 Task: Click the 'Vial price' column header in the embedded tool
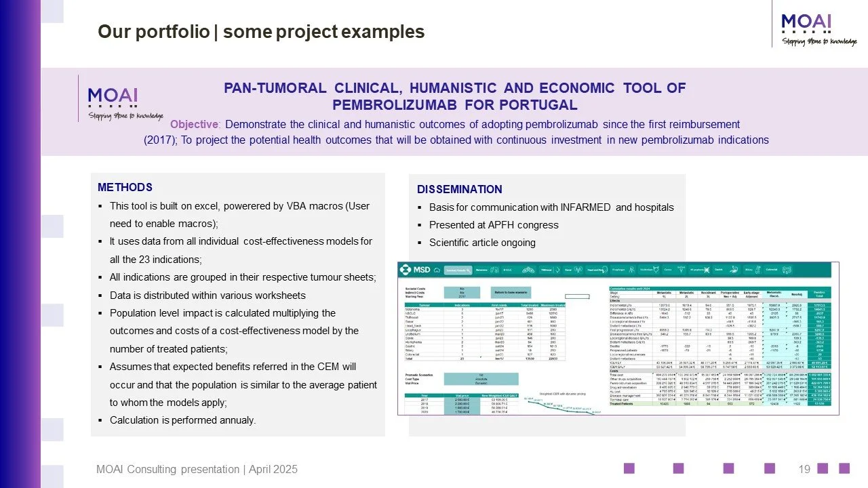pyautogui.click(x=462, y=396)
